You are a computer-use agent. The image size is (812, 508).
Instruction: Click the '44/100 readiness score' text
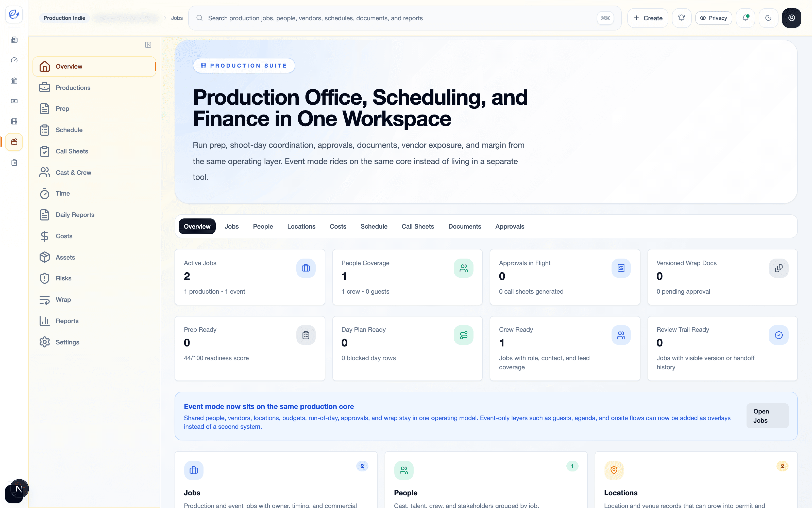(x=216, y=358)
